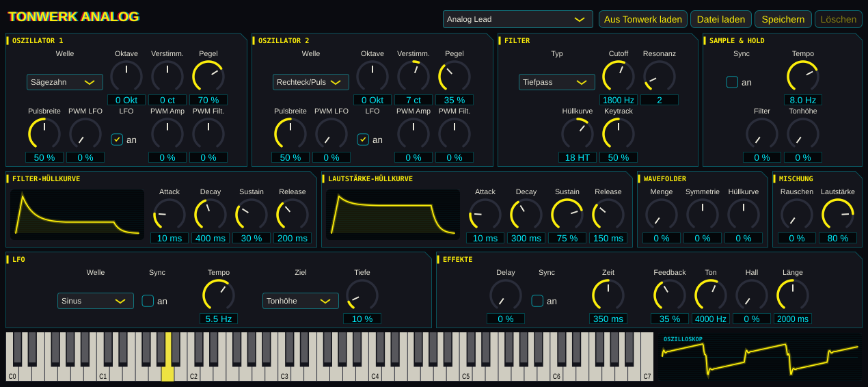
Task: Click Oszillator 2 Verstimm. knob
Action: (413, 77)
